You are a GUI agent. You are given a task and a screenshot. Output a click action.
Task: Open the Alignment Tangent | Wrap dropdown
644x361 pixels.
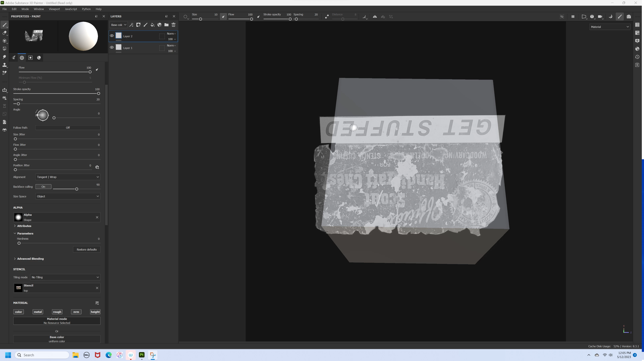[x=68, y=177]
